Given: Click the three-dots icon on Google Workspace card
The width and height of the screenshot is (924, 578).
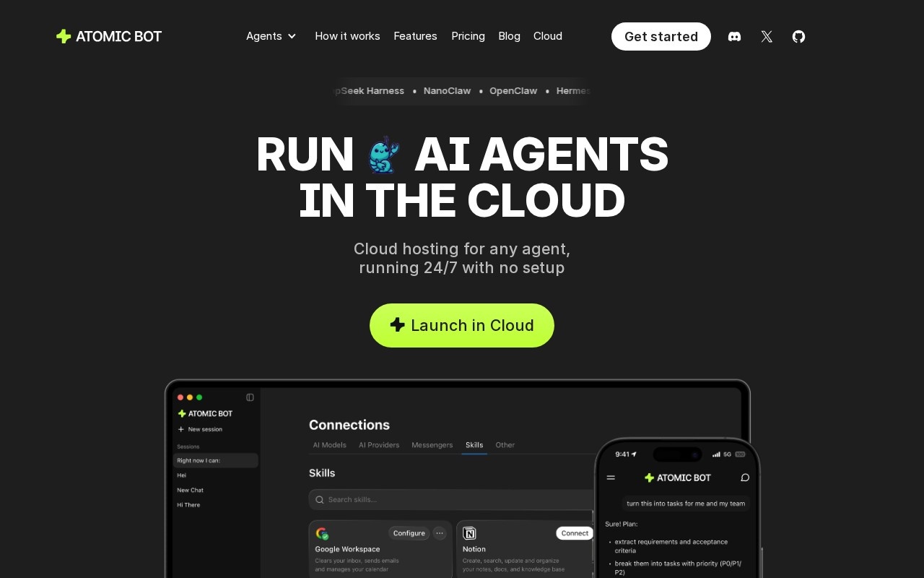Looking at the screenshot, I should click(440, 533).
